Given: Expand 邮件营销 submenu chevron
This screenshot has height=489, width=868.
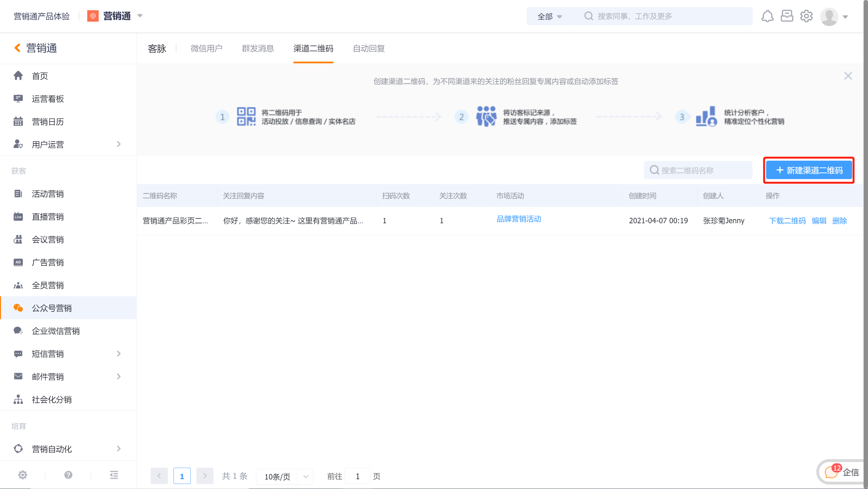Looking at the screenshot, I should click(119, 376).
